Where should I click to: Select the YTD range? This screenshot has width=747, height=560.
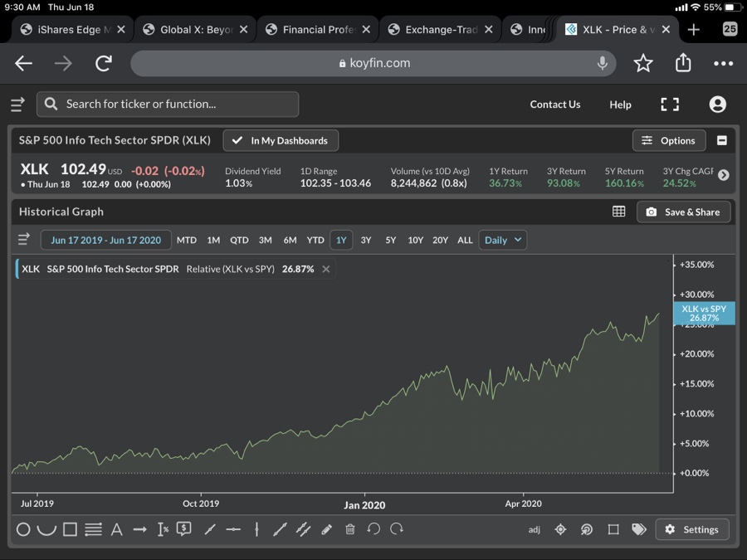coord(315,240)
